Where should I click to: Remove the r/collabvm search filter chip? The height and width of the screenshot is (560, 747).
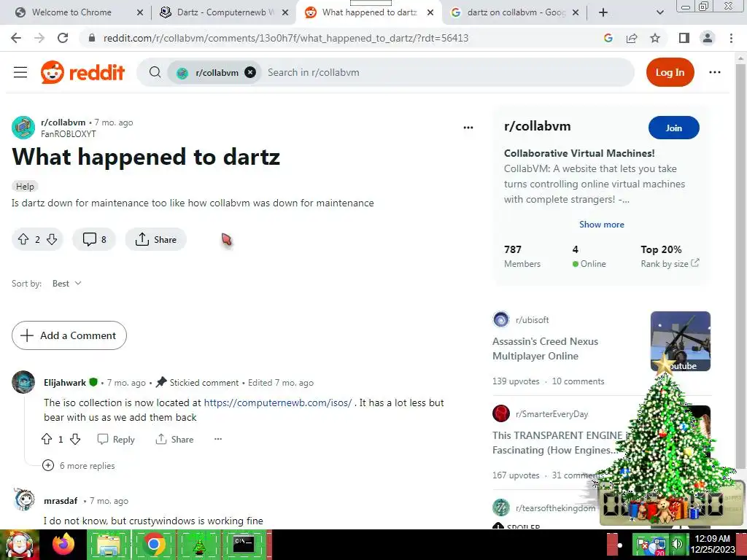tap(250, 72)
